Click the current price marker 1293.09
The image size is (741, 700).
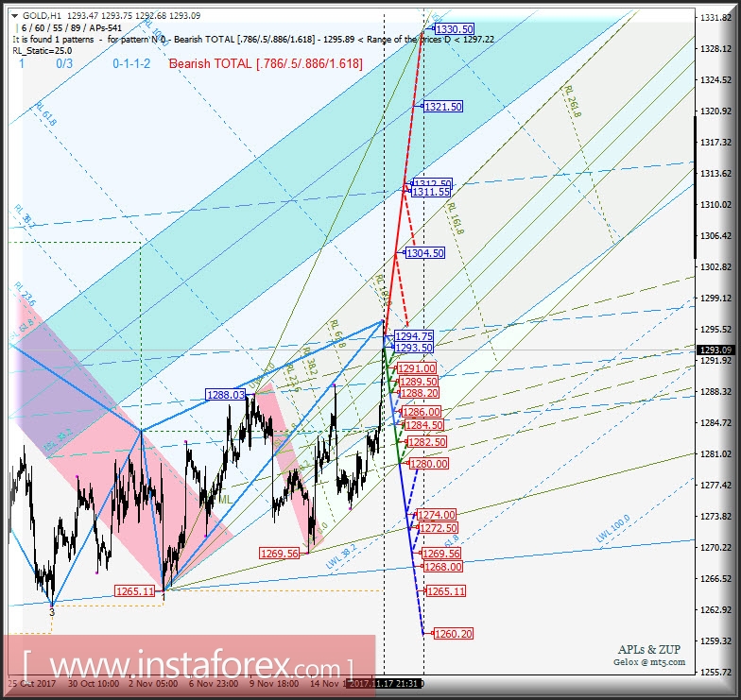click(x=715, y=350)
